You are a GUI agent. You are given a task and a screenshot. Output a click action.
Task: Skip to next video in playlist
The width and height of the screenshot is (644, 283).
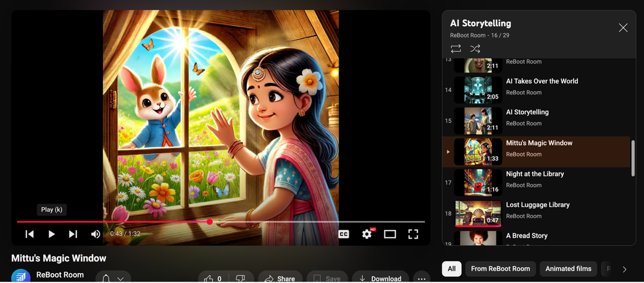[x=73, y=234]
